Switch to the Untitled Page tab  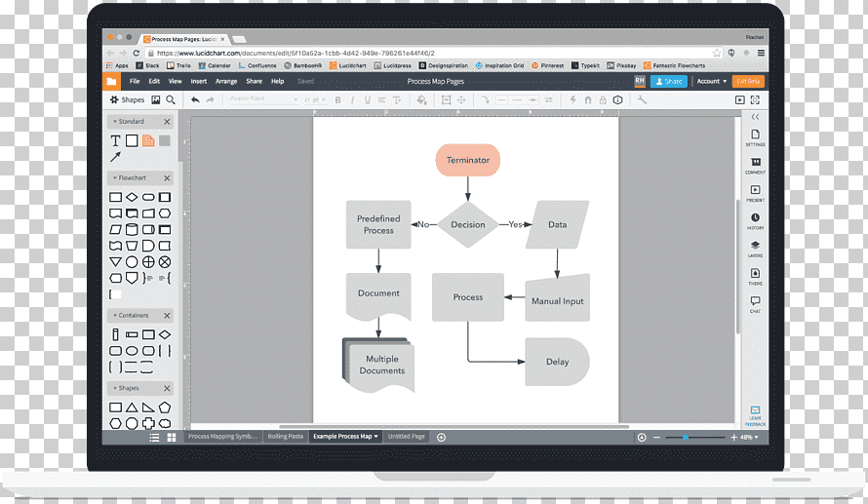pyautogui.click(x=407, y=437)
